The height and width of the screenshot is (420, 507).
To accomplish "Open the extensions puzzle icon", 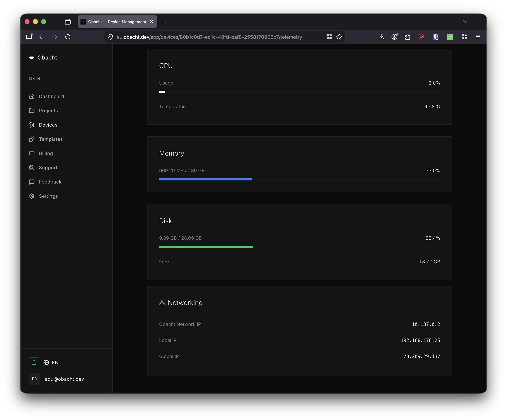I will 408,37.
